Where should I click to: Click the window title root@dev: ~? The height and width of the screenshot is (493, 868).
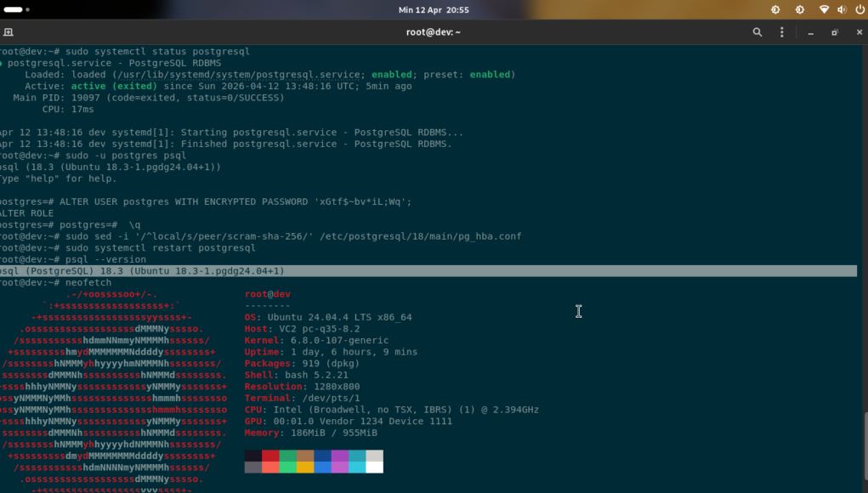click(434, 32)
